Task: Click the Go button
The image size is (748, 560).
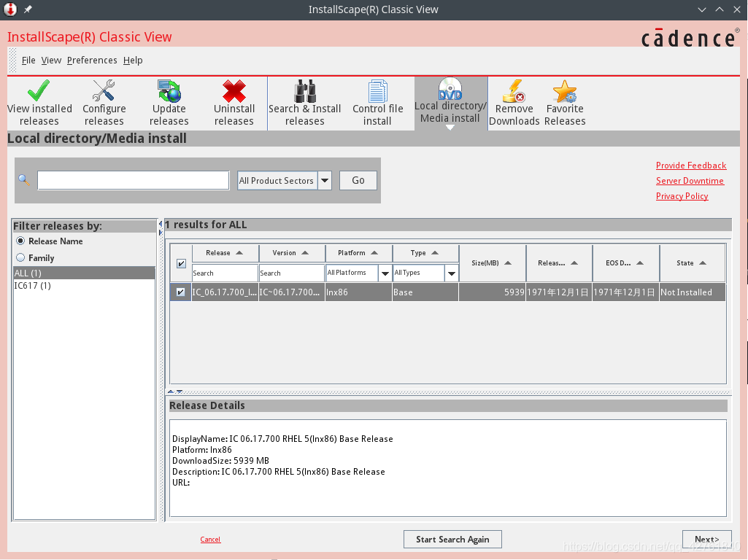Action: tap(358, 181)
